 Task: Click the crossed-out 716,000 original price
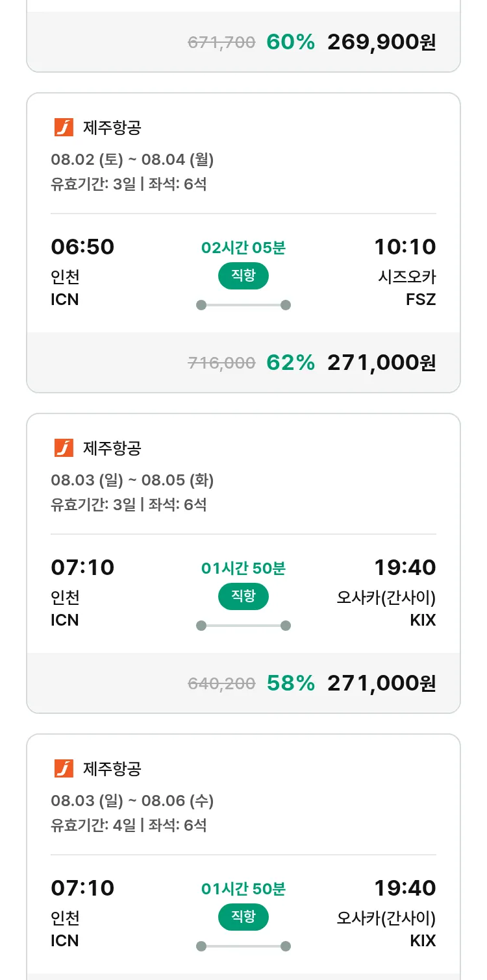(x=221, y=363)
